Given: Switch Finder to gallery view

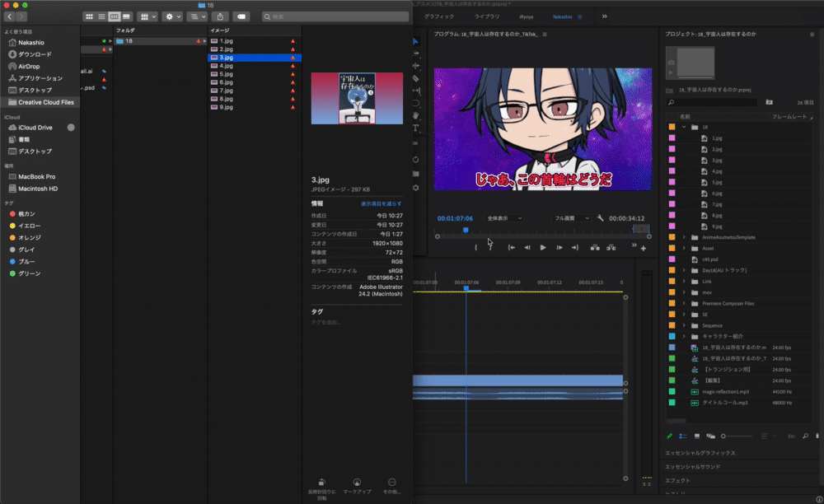Looking at the screenshot, I should pos(126,16).
